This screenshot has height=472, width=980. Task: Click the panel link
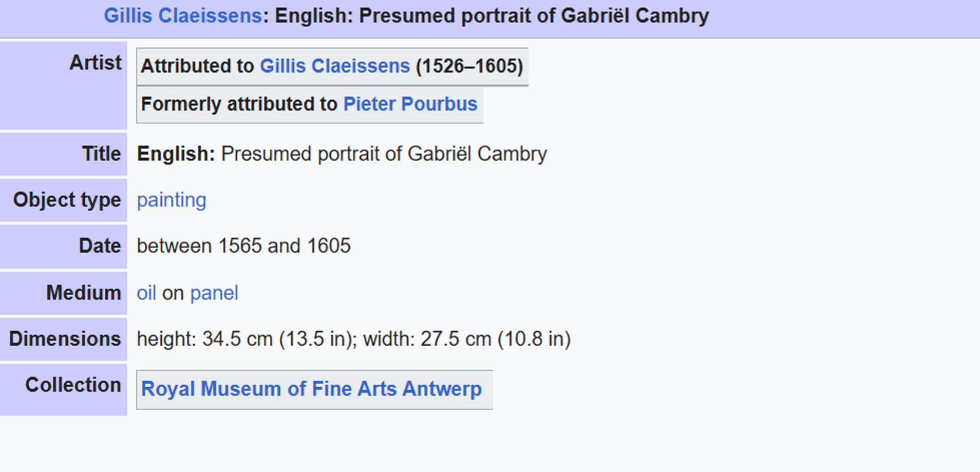pos(214,293)
